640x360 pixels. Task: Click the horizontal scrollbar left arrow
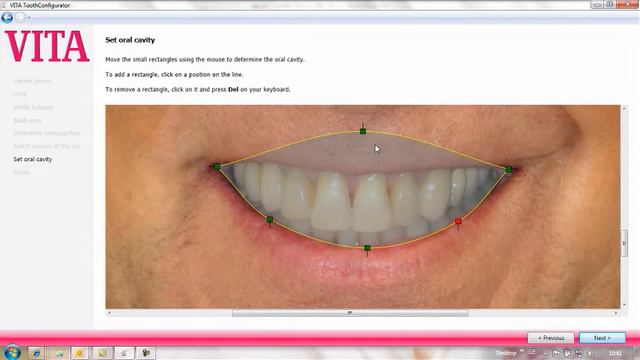[x=109, y=313]
